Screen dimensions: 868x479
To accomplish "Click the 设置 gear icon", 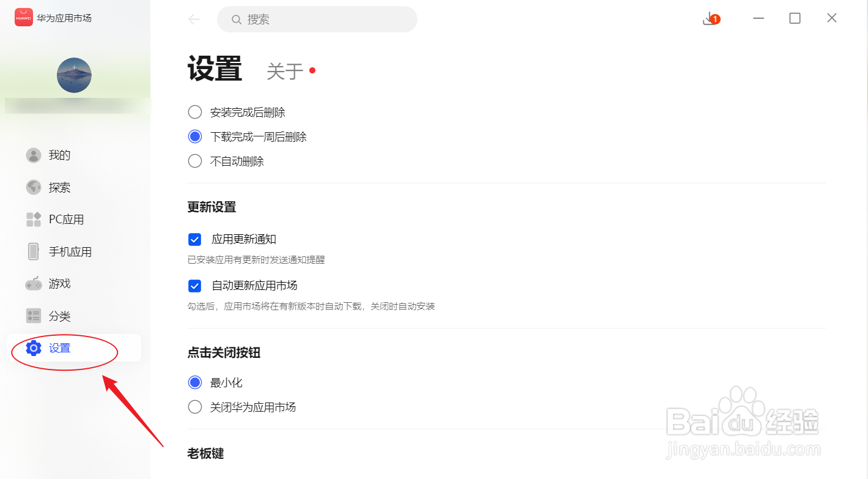I will point(34,348).
